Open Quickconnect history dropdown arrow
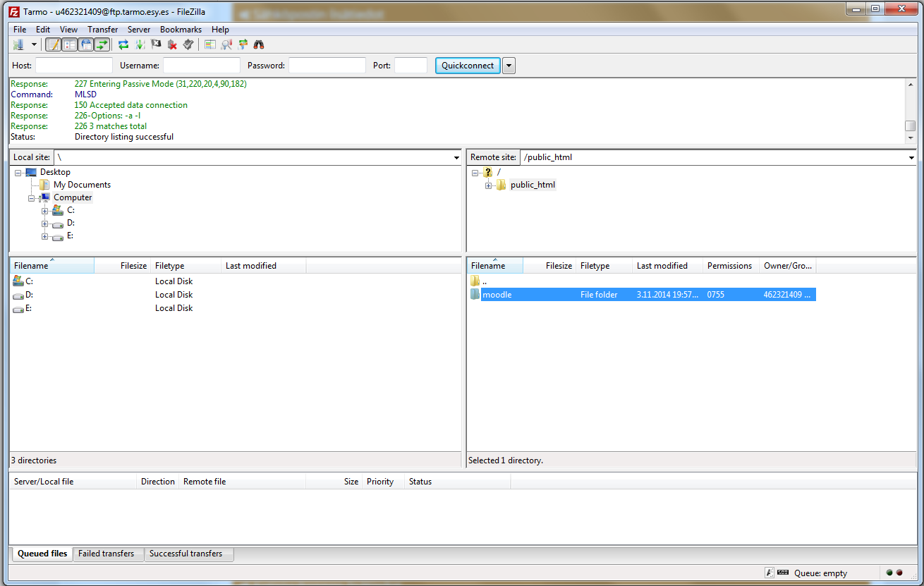The height and width of the screenshot is (586, 924). click(x=509, y=66)
